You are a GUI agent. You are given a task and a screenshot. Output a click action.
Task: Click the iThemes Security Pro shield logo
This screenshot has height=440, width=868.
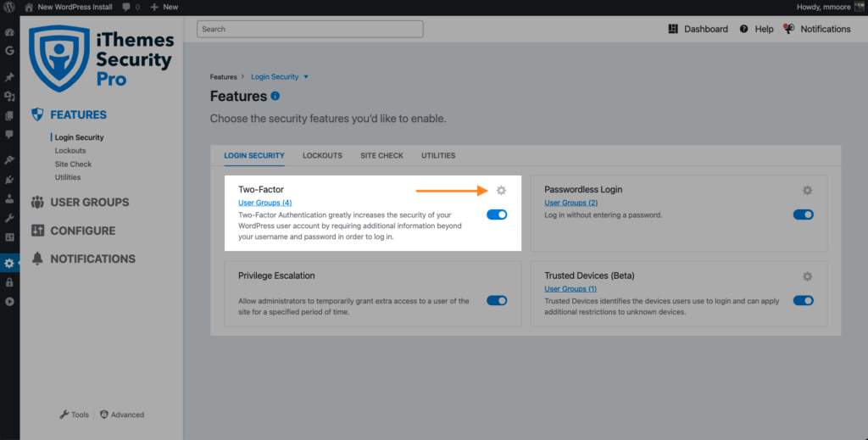pyautogui.click(x=59, y=58)
